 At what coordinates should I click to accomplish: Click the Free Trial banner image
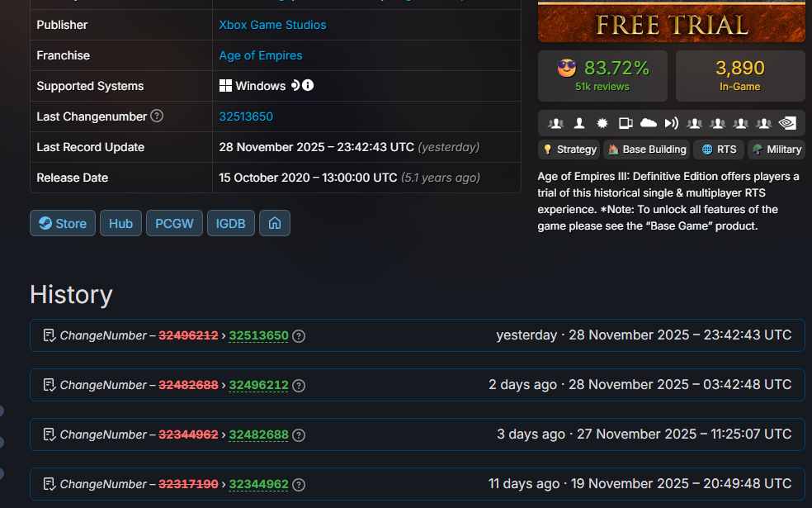[x=671, y=21]
